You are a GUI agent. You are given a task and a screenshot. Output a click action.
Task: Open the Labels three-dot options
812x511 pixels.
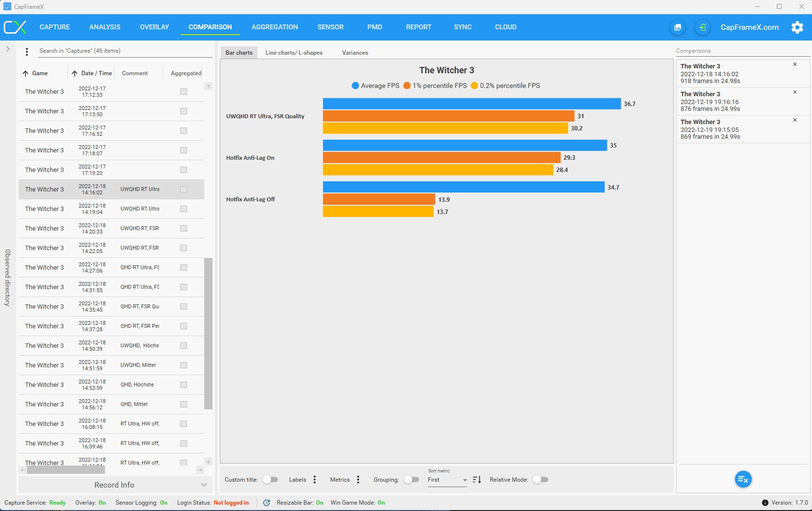click(315, 480)
